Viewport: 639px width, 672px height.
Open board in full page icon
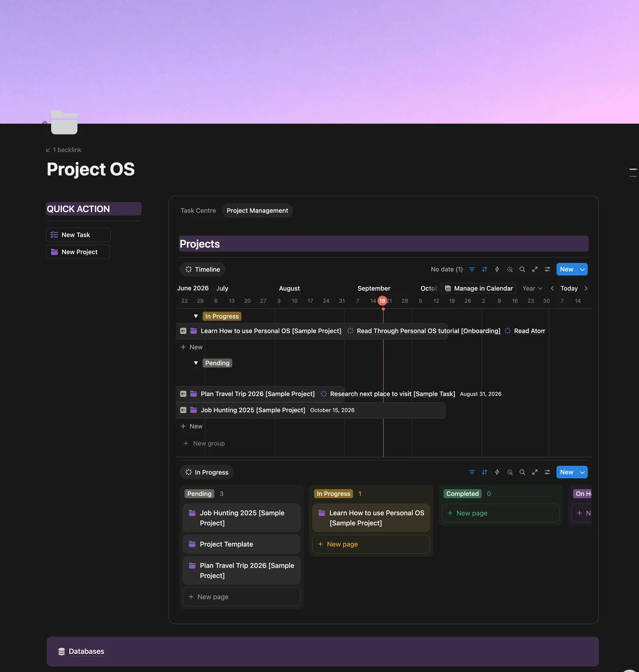pos(535,472)
